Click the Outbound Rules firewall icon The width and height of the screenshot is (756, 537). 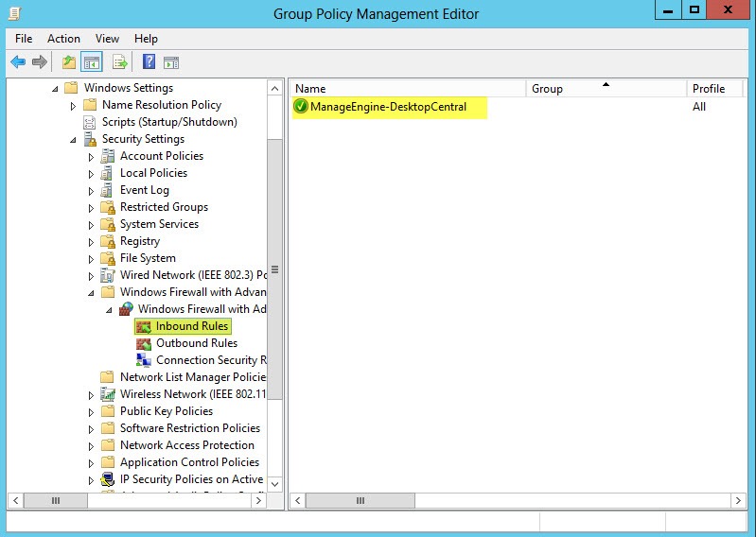tap(144, 343)
